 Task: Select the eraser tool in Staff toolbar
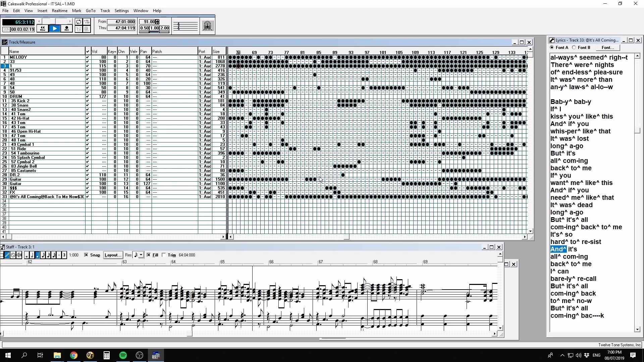click(13, 255)
